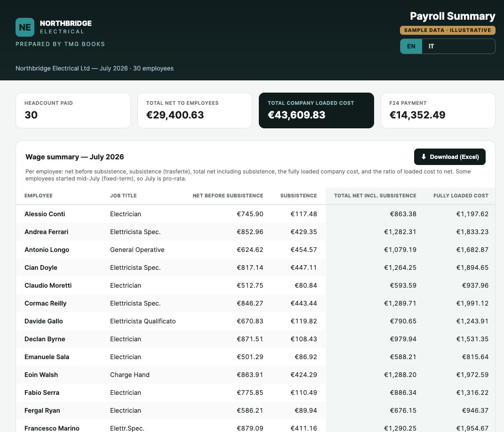Screen dimensions: 504x432
Task: Click Francesco Marino's net €879.09
Action: coord(250,428)
